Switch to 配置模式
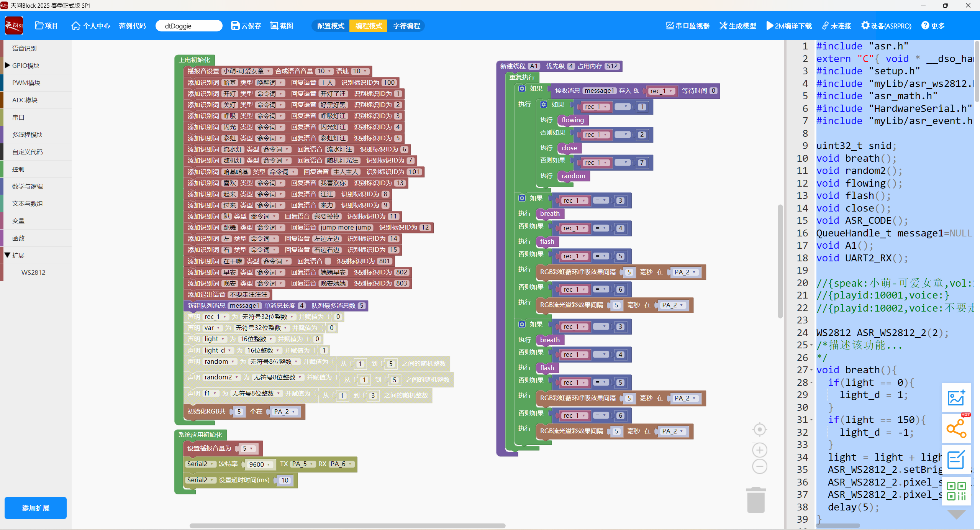 (x=331, y=26)
